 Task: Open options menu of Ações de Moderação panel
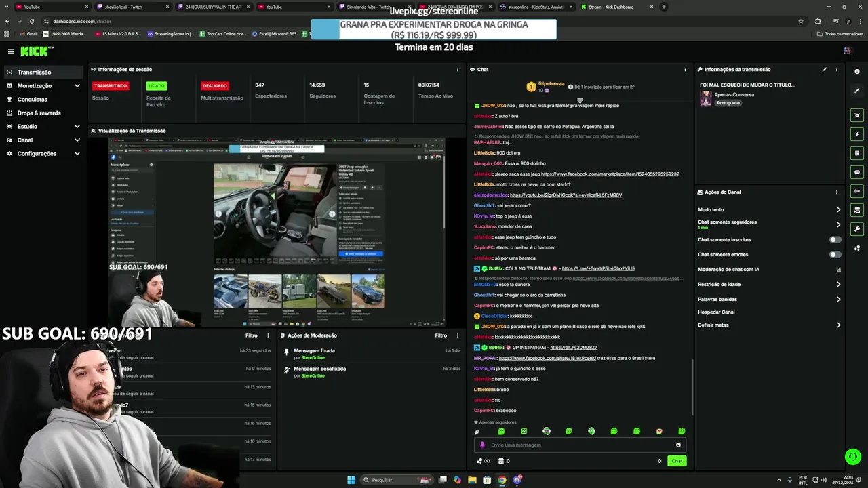pyautogui.click(x=457, y=335)
